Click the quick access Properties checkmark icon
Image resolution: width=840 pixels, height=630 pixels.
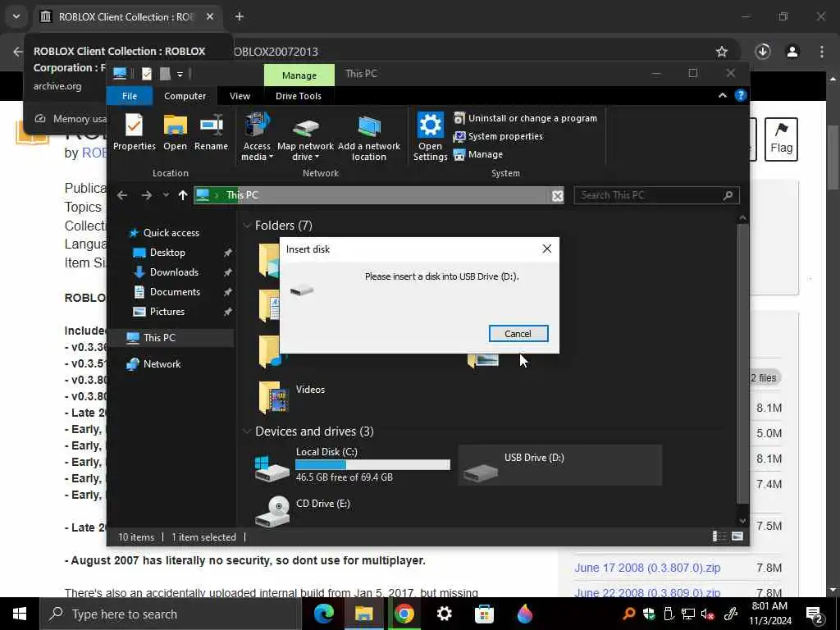[x=146, y=74]
